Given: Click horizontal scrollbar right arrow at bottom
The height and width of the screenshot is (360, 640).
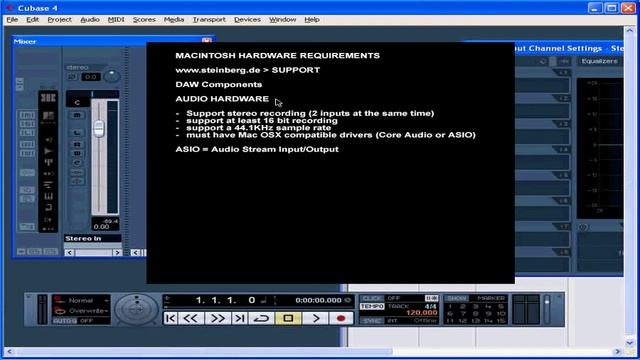Looking at the screenshot, I should (x=618, y=351).
